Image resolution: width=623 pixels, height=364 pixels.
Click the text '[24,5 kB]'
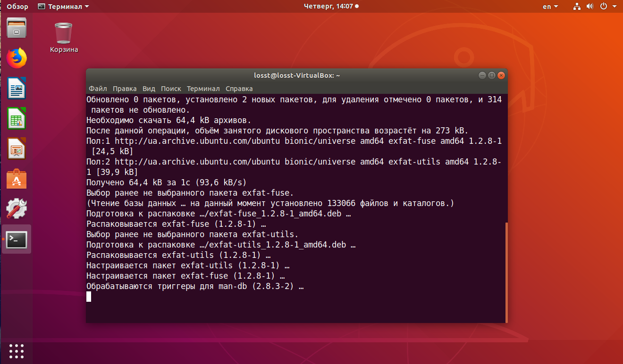click(112, 151)
